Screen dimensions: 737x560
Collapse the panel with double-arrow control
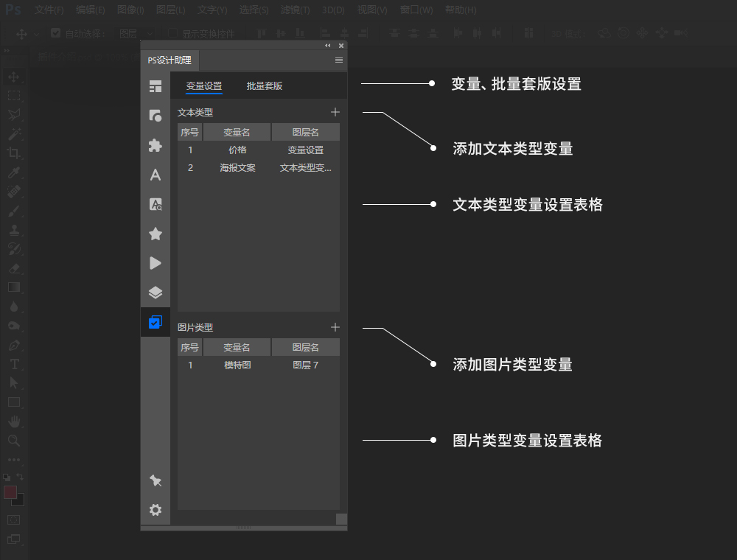tap(327, 45)
